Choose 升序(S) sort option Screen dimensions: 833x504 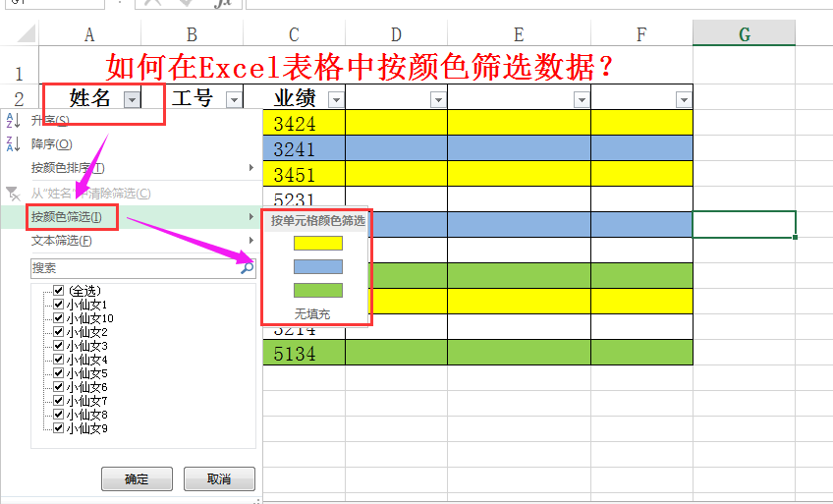(132, 121)
